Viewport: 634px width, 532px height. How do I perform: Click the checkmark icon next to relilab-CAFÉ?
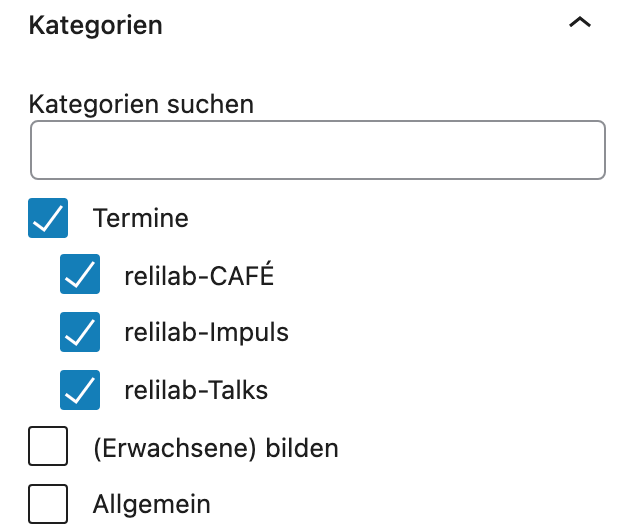point(80,274)
